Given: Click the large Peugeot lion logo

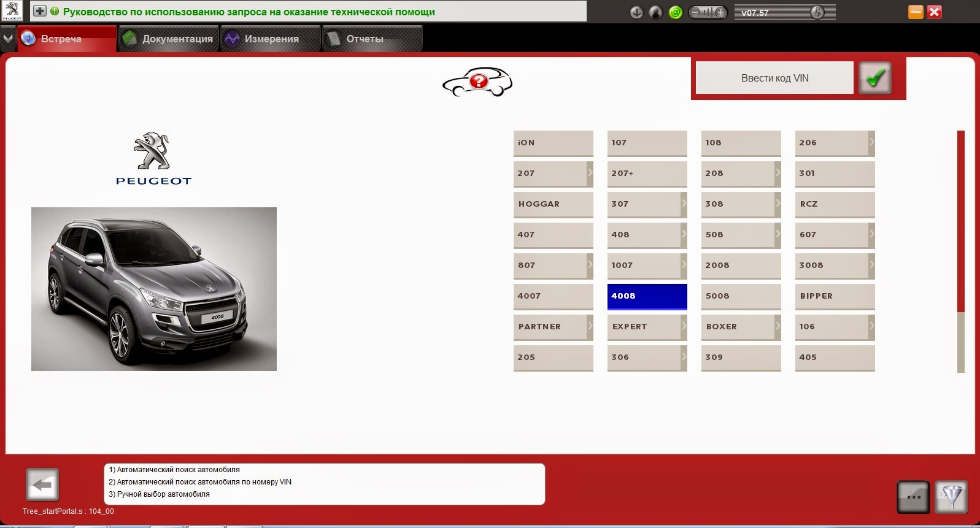Looking at the screenshot, I should coord(153,158).
